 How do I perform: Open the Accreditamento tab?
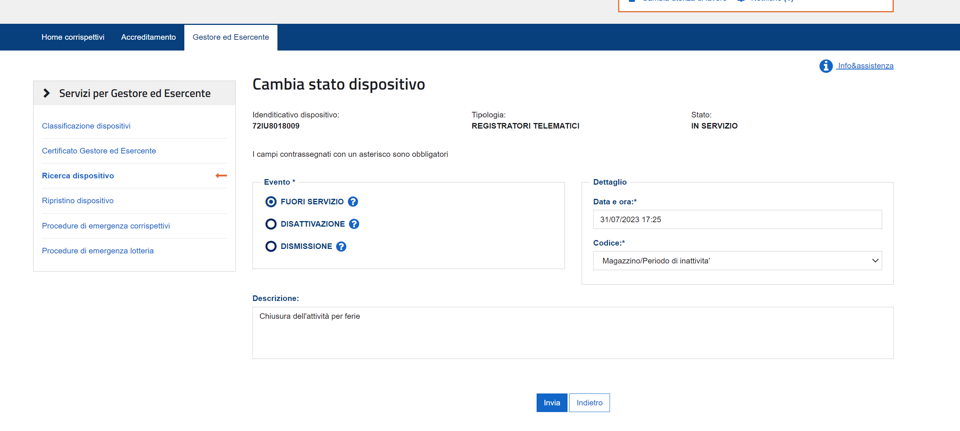(148, 37)
